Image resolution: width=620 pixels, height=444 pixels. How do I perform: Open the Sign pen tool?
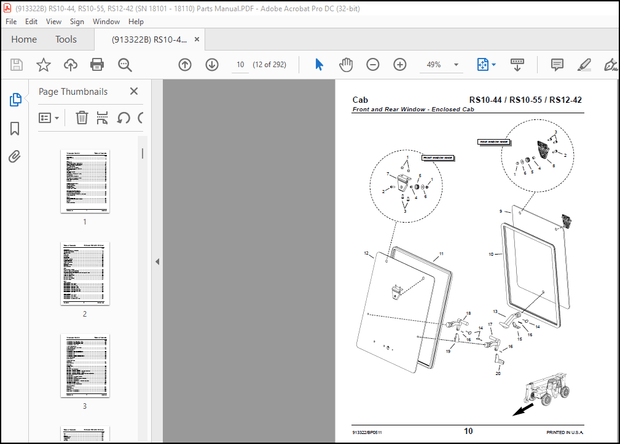point(611,64)
